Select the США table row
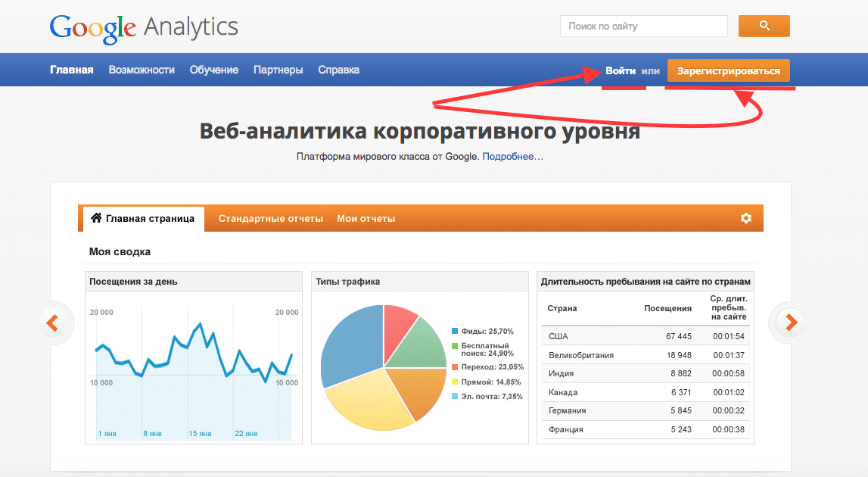Screen dimensions: 868x477 click(x=646, y=336)
